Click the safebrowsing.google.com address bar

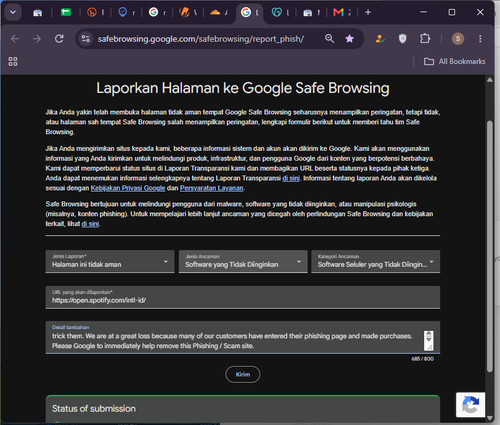click(x=200, y=39)
